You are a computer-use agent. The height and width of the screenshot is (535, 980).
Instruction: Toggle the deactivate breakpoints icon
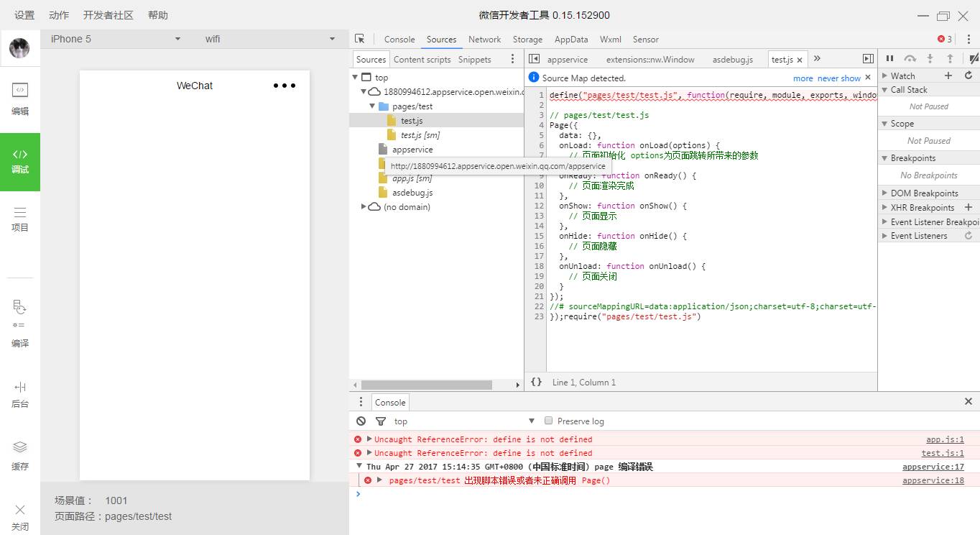pyautogui.click(x=973, y=59)
